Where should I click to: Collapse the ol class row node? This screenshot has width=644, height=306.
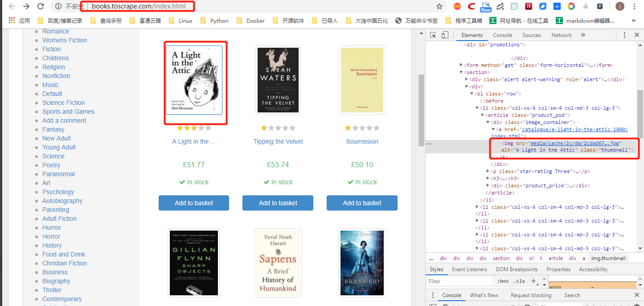(472, 94)
